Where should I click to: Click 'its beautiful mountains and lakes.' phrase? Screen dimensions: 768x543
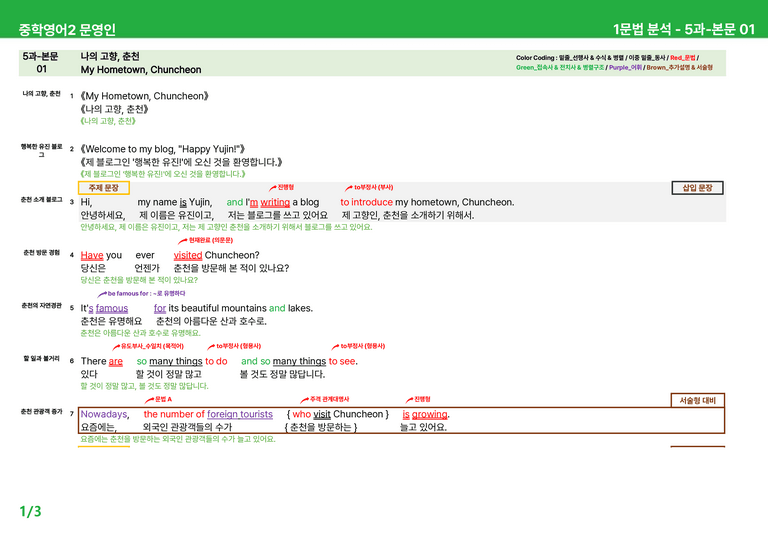(240, 308)
